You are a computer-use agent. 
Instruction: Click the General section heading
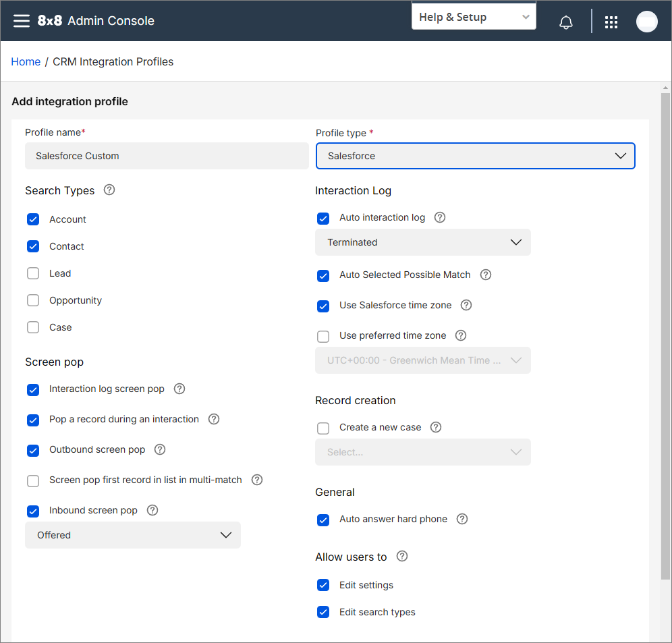click(335, 492)
